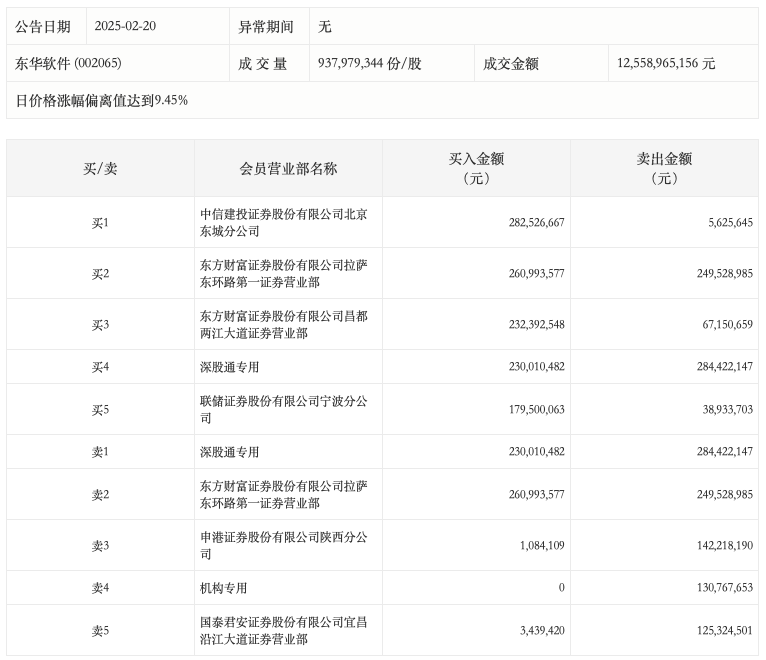
Task: Select the 卖5 row label
Action: pyautogui.click(x=100, y=631)
